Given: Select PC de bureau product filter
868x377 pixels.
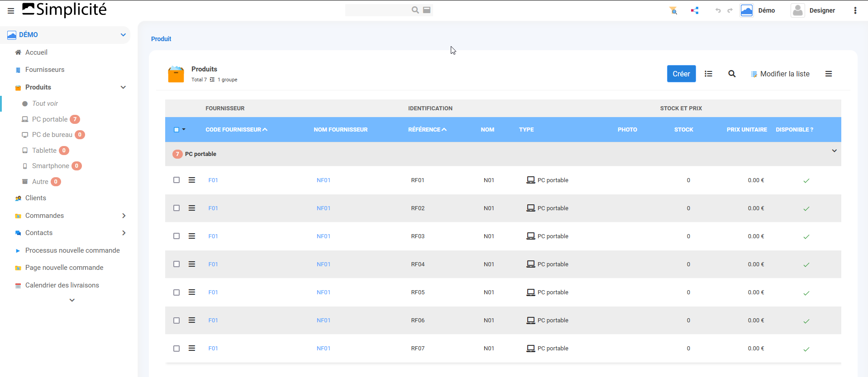Looking at the screenshot, I should 52,135.
